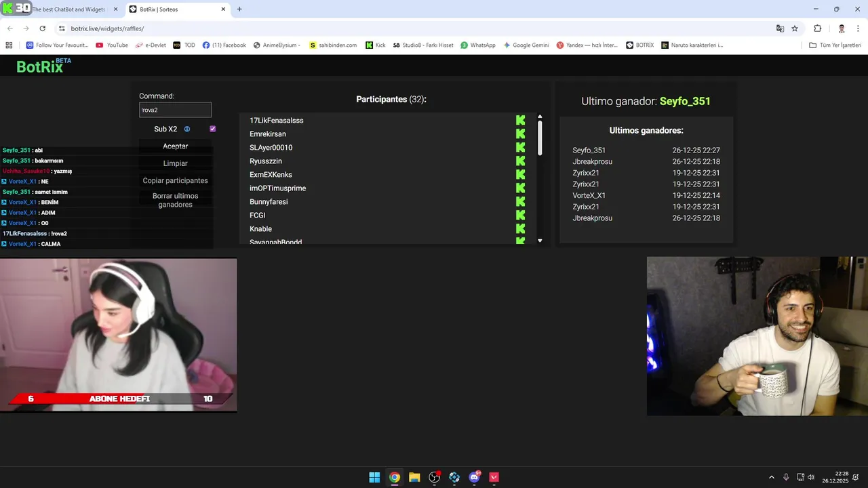Screen dimensions: 868x488
Task: Click the participants list scroll-up arrow
Action: 540,116
